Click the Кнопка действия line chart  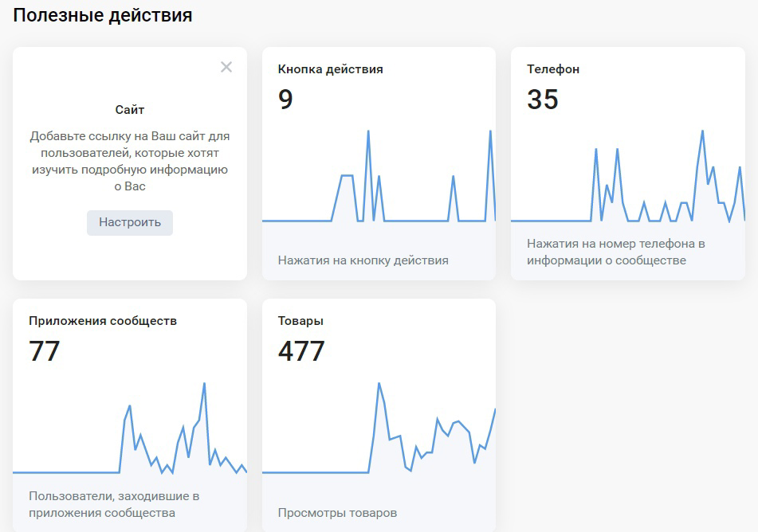click(379, 176)
